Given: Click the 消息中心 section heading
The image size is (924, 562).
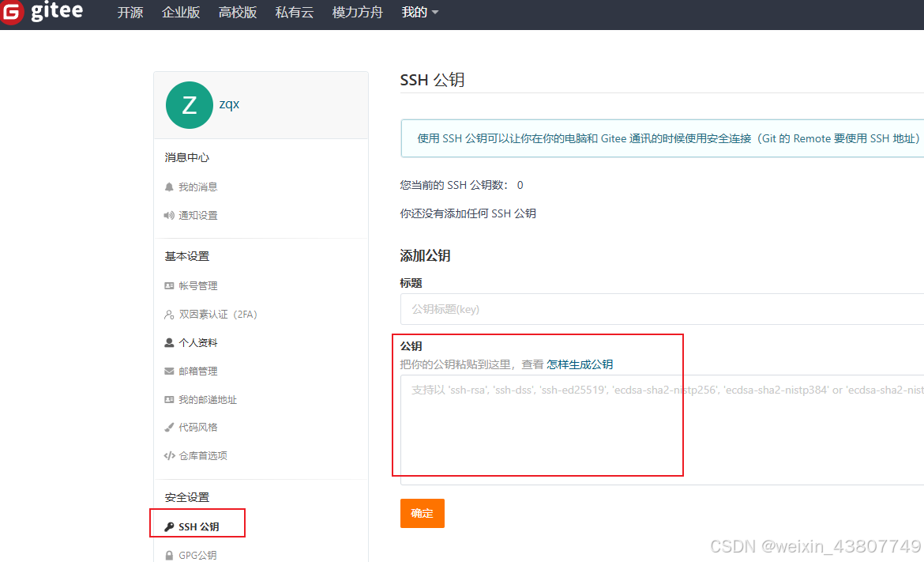Looking at the screenshot, I should point(187,157).
